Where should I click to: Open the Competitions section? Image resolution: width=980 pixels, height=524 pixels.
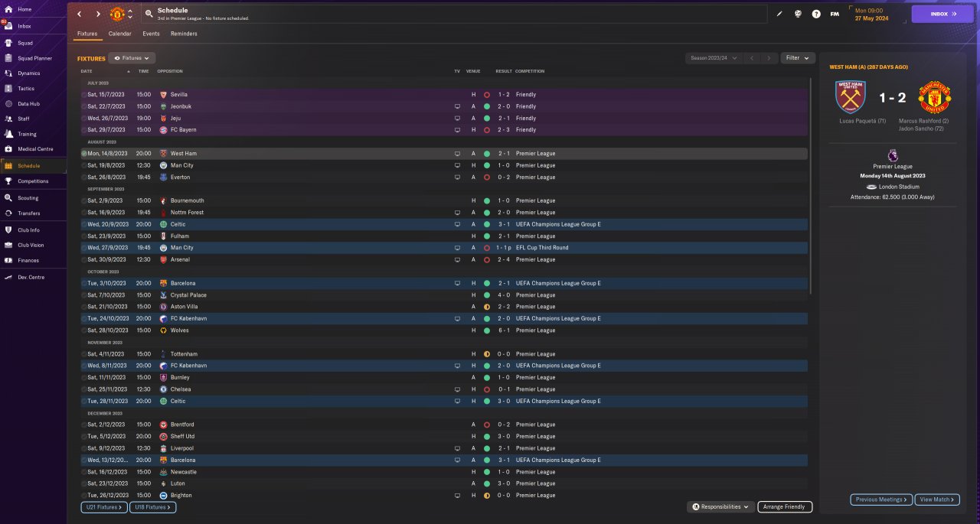coord(33,181)
